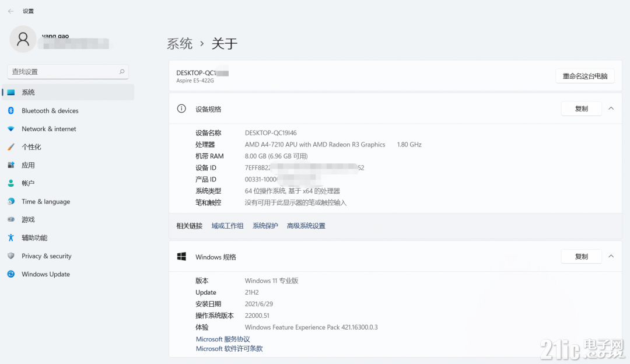Go to 个性化 settings
The width and height of the screenshot is (630, 364).
click(68, 147)
